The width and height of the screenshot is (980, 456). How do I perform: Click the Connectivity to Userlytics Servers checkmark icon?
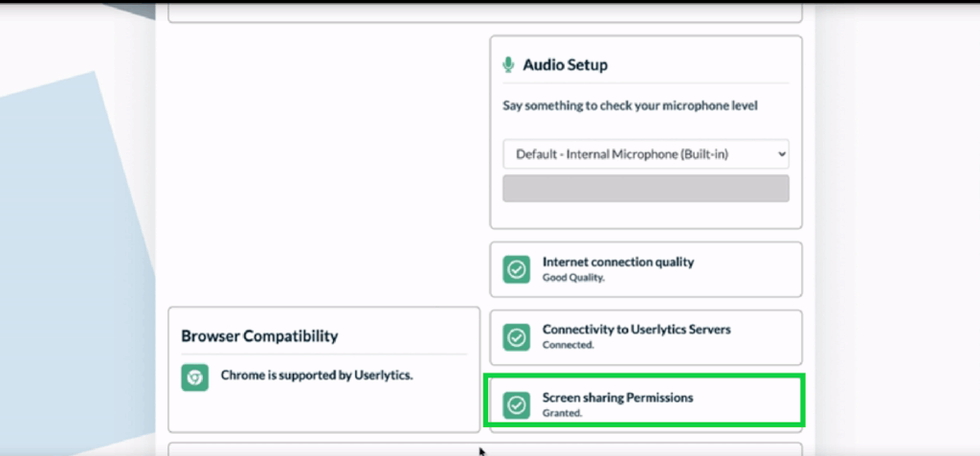[517, 336]
